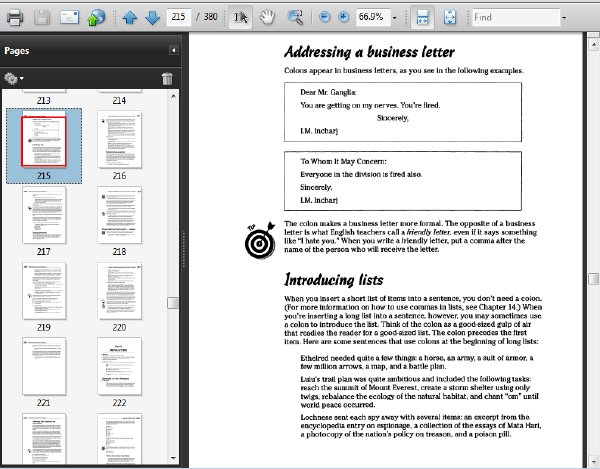
Task: Click the zoom out minus button
Action: 324,17
